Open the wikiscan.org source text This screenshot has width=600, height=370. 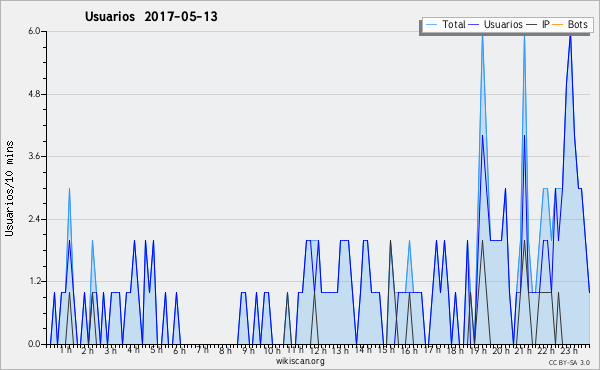pyautogui.click(x=300, y=361)
